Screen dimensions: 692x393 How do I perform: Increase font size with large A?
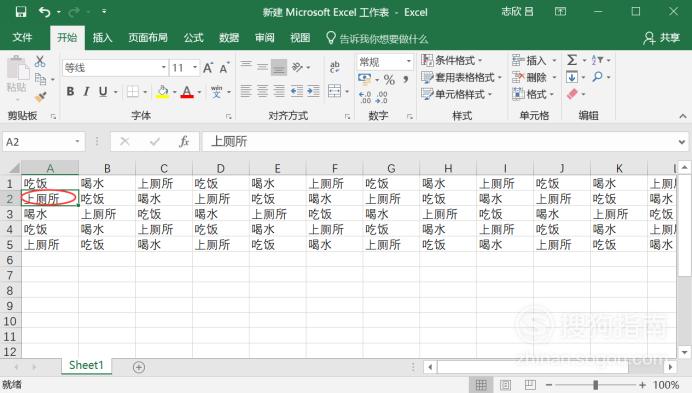point(208,68)
